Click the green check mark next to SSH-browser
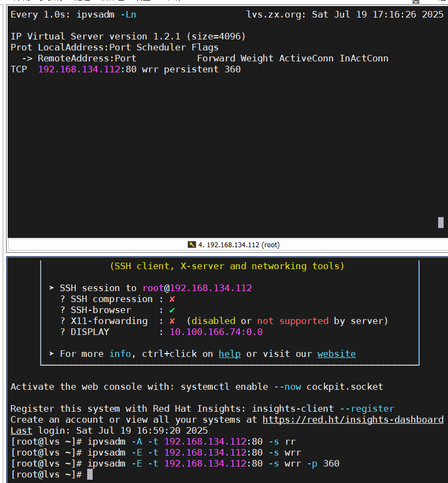The height and width of the screenshot is (483, 448). (x=172, y=310)
